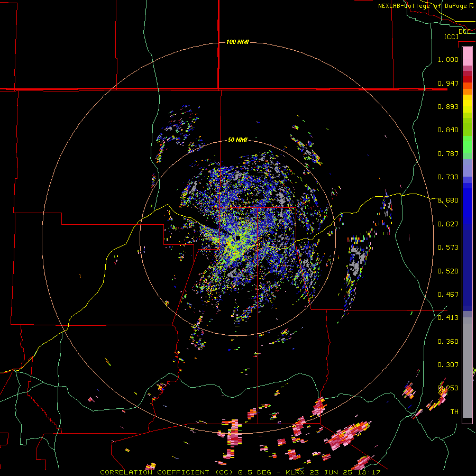Click the 0.520 legend value
476x476 pixels.
pos(448,271)
